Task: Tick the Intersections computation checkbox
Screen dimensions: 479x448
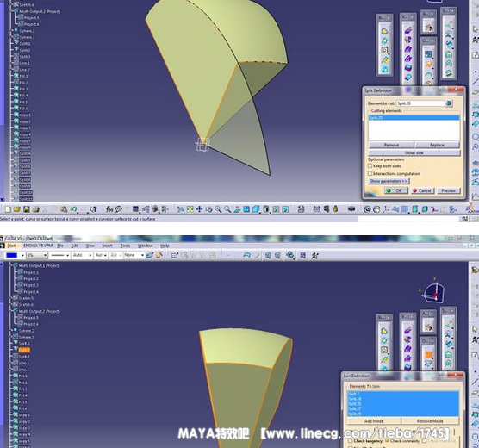Action: [x=370, y=173]
